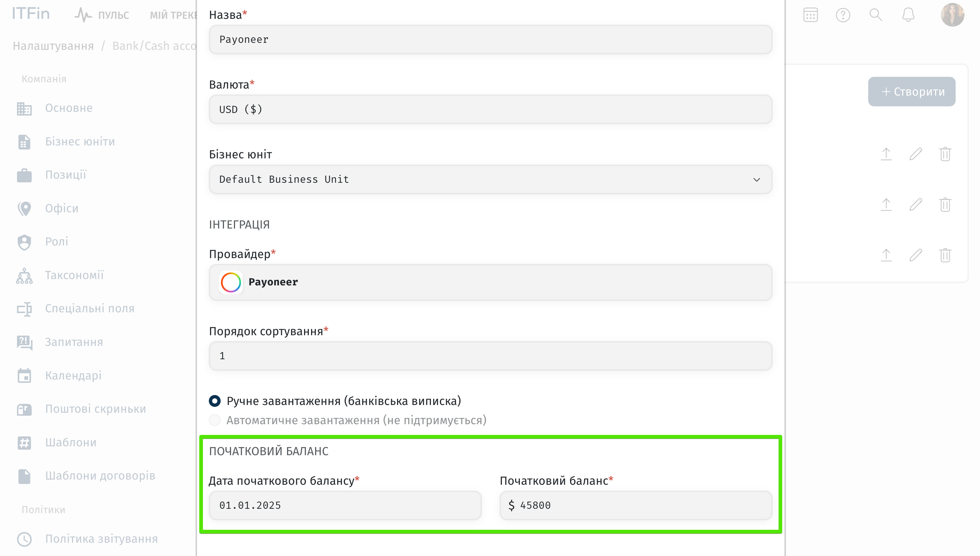This screenshot has width=980, height=556.
Task: Open the Провайдер Payoneer selector
Action: click(x=490, y=282)
